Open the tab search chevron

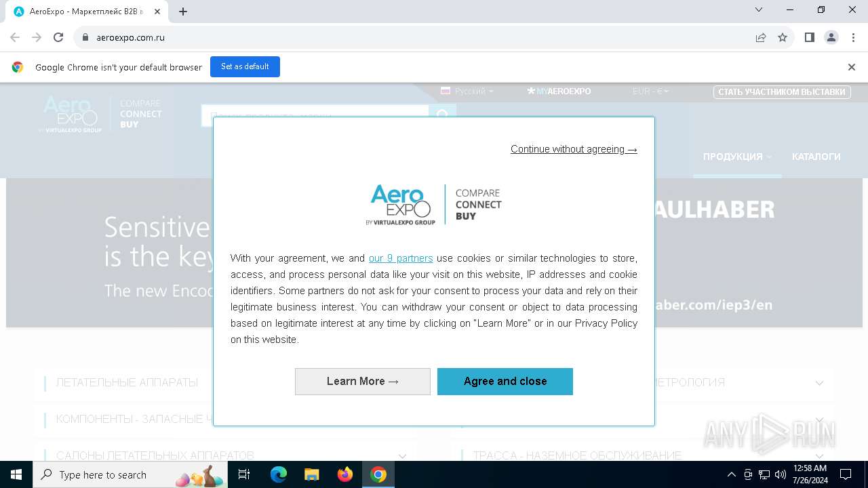point(759,9)
